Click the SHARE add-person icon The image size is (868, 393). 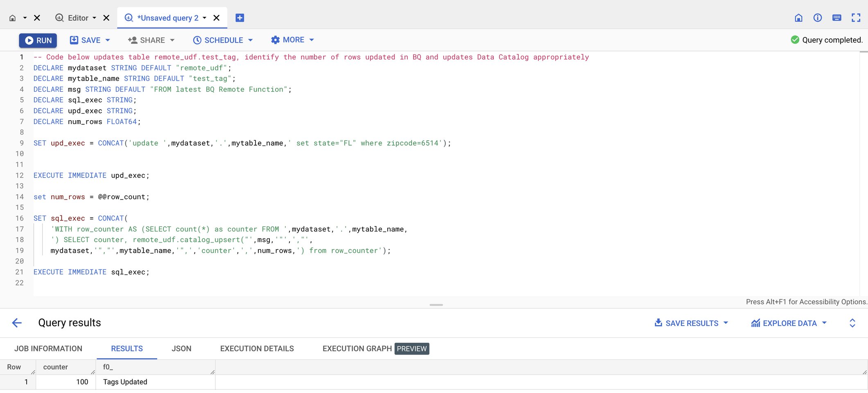132,40
